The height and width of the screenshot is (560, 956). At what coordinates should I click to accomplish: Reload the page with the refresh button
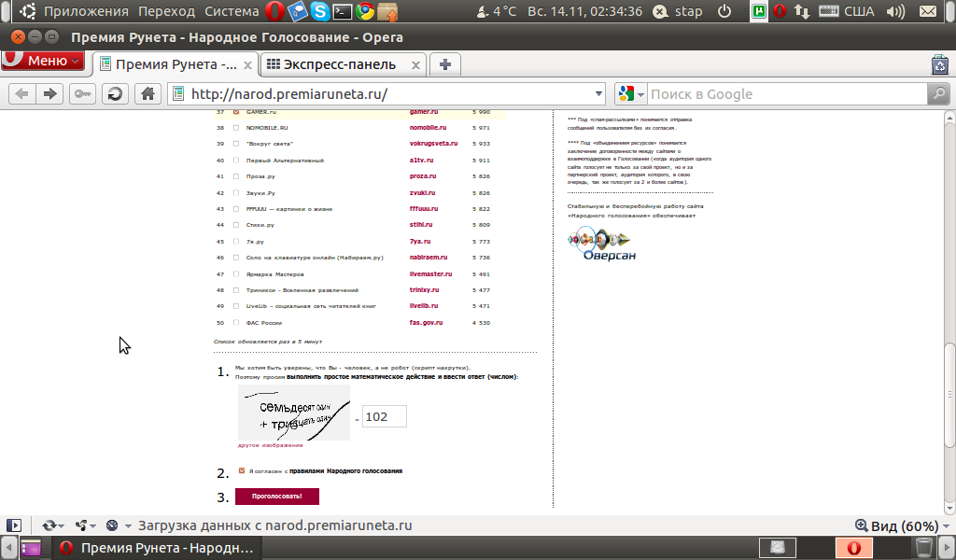click(x=115, y=94)
